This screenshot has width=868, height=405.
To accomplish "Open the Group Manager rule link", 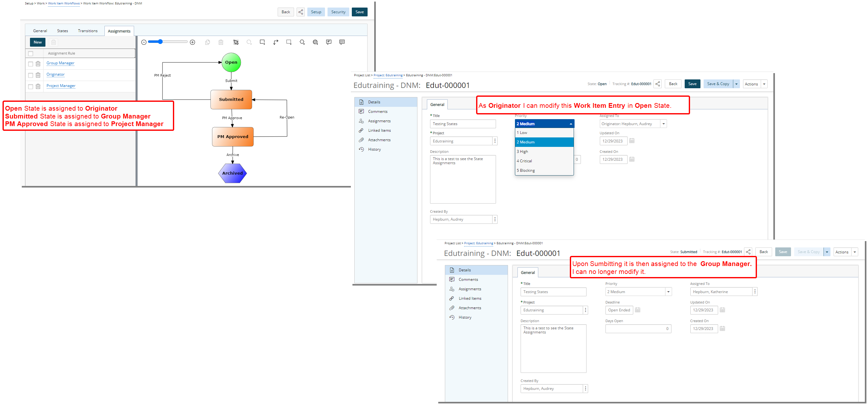I will coord(60,63).
